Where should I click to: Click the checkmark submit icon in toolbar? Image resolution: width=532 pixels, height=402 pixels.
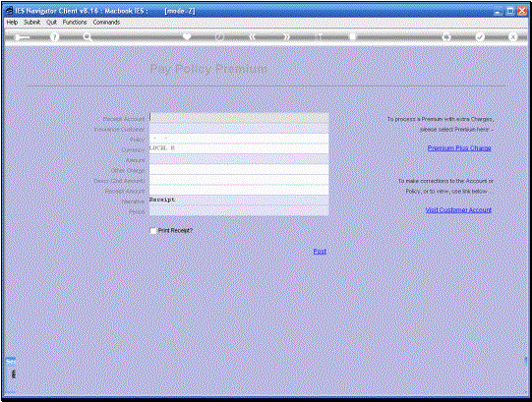[480, 37]
